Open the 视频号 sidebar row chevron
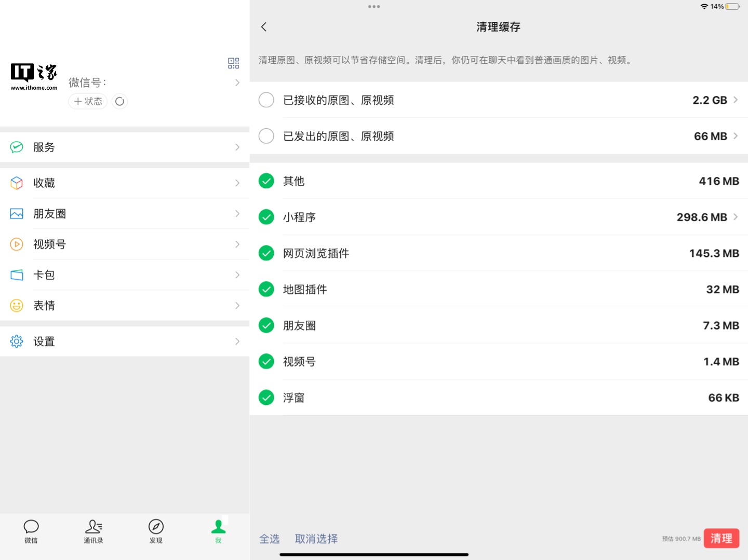 [x=237, y=244]
